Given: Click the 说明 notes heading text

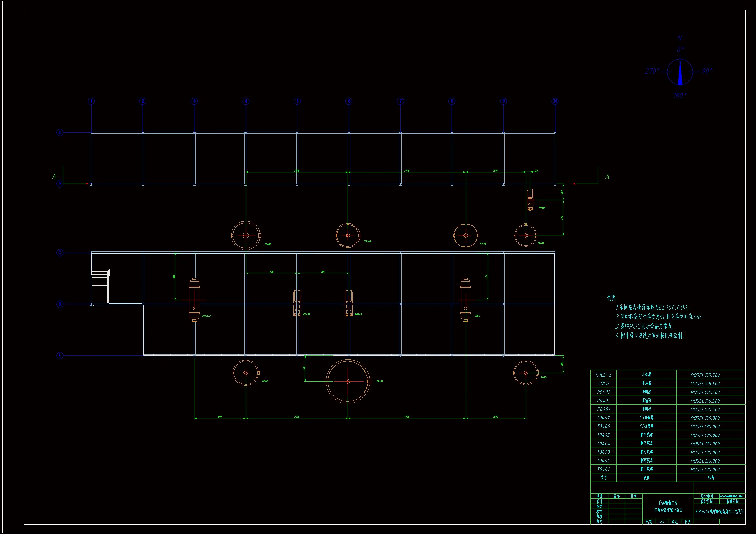Looking at the screenshot, I should pyautogui.click(x=612, y=298).
